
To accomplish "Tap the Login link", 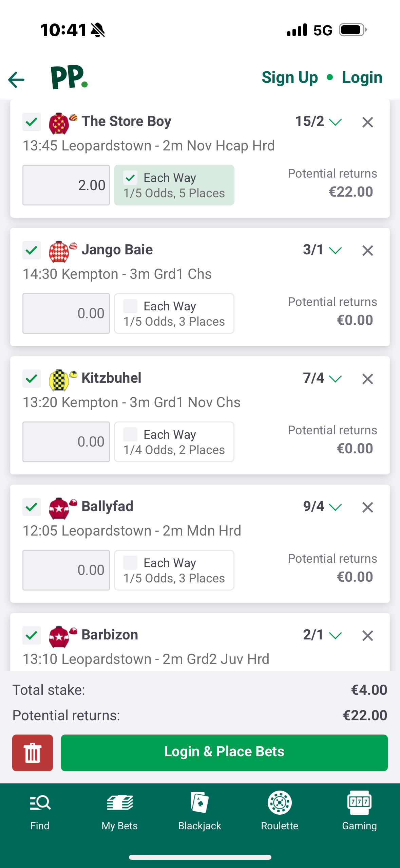I will pyautogui.click(x=362, y=77).
